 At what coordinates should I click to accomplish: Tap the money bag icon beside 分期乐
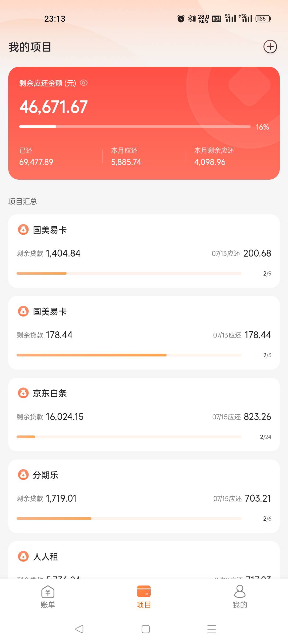(23, 474)
